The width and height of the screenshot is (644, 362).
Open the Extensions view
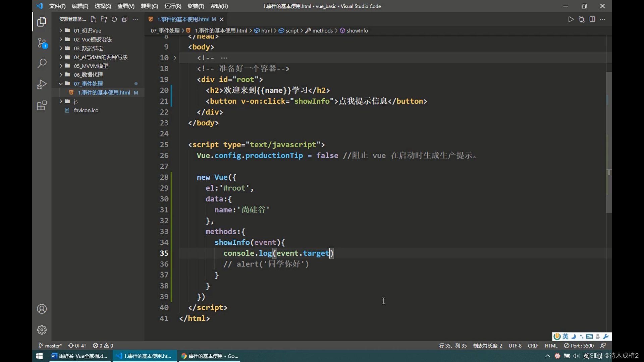[42, 106]
